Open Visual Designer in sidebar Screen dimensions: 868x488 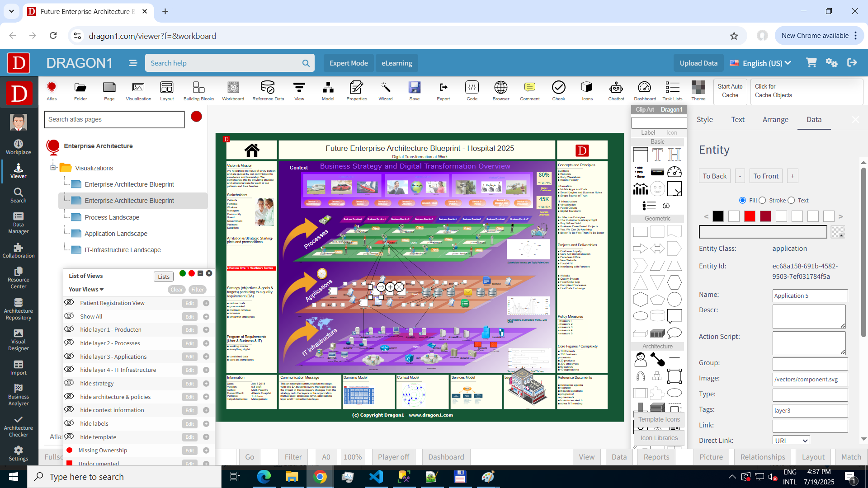19,340
